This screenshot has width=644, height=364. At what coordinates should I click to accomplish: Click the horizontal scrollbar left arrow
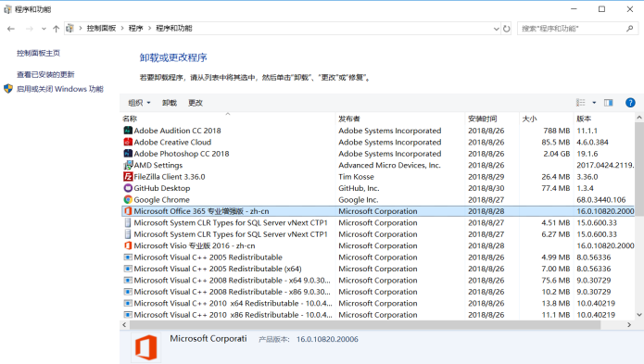pos(124,324)
